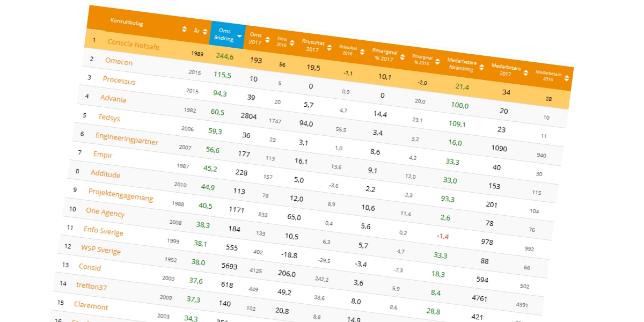The image size is (644, 322).
Task: Select the 4391 employees value
Action: (x=522, y=305)
